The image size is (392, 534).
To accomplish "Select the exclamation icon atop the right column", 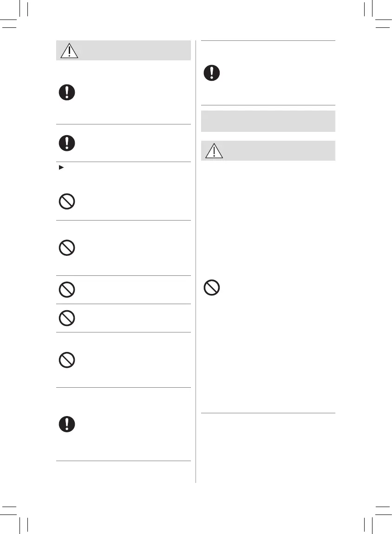I will pyautogui.click(x=212, y=73).
